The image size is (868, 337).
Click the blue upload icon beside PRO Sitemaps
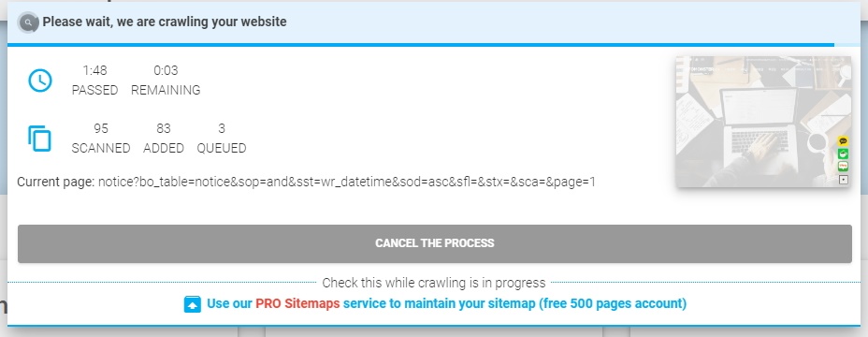tap(192, 304)
